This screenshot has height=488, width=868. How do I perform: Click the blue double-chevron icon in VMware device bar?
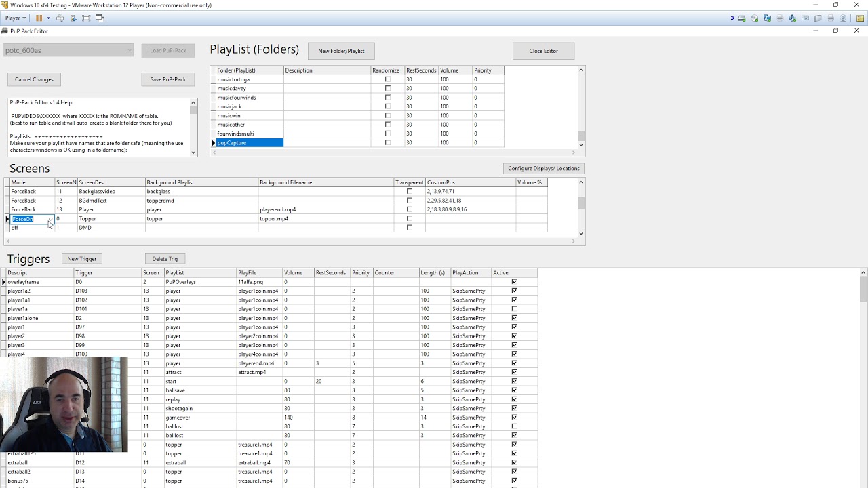coord(732,18)
